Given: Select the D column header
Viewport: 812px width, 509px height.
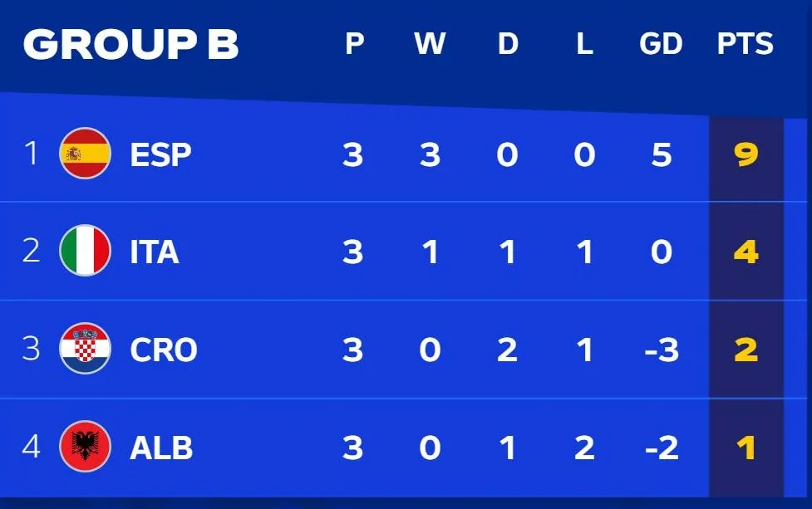Looking at the screenshot, I should tap(508, 44).
